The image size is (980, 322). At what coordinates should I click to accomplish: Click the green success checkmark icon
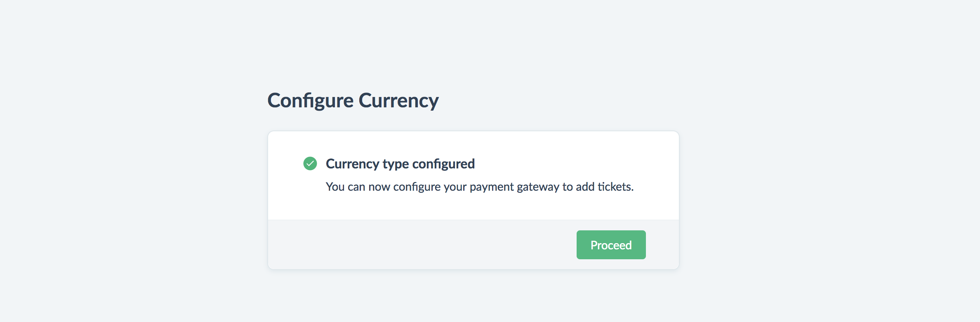click(310, 163)
